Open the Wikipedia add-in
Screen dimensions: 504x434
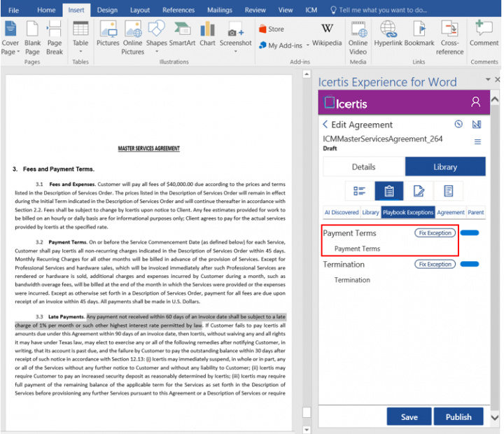click(x=327, y=35)
